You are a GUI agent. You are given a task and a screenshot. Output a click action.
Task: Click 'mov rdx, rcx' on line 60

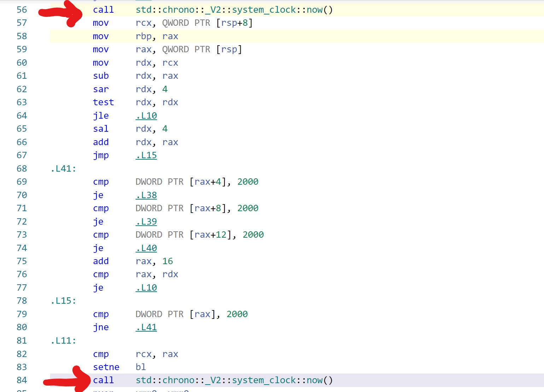[136, 63]
